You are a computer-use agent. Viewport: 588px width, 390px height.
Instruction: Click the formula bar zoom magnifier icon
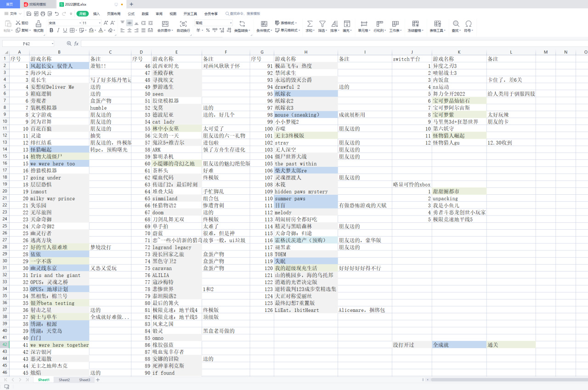[x=69, y=44]
